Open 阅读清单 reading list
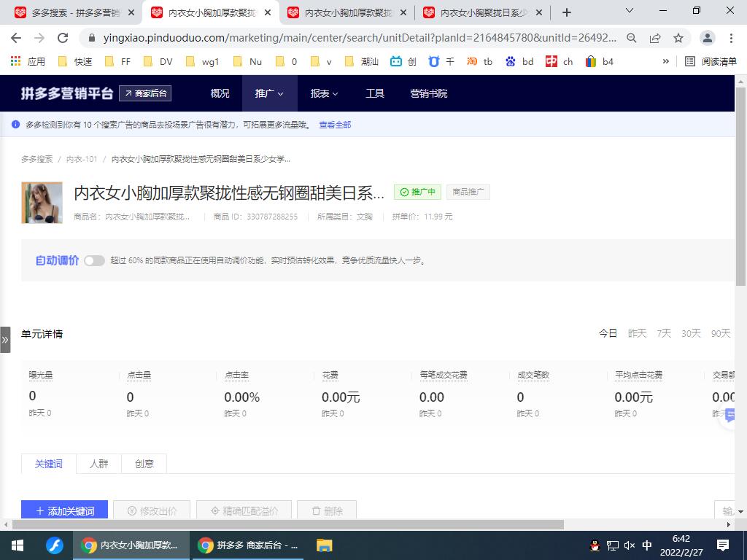747x560 pixels. pyautogui.click(x=711, y=61)
